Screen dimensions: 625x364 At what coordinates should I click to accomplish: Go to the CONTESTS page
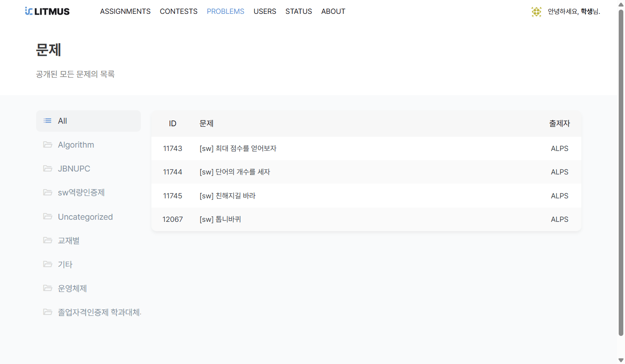[178, 11]
